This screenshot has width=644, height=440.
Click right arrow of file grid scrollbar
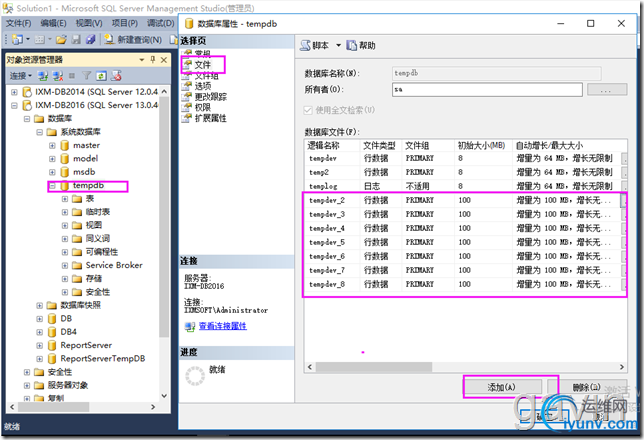pos(622,367)
